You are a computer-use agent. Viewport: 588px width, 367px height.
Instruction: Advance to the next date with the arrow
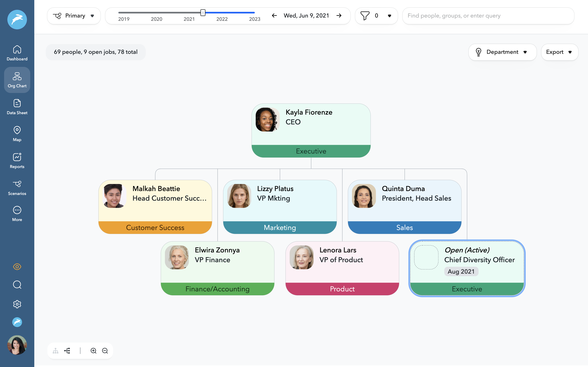(339, 15)
